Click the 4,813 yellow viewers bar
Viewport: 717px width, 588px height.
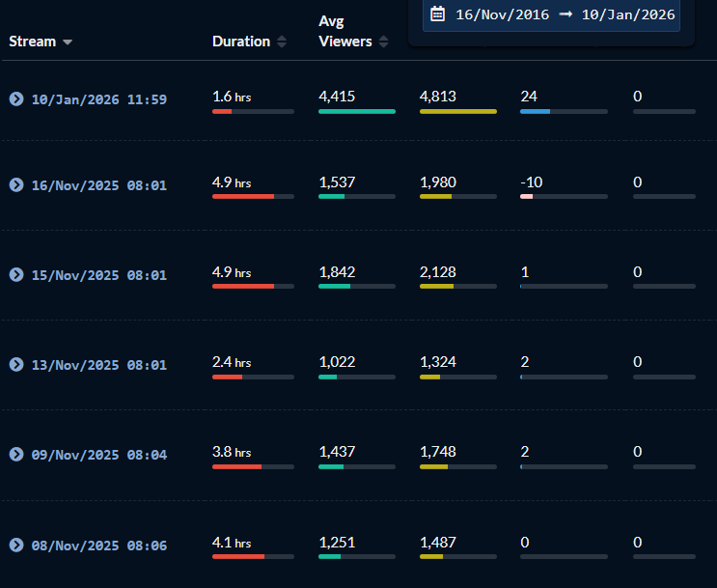point(458,112)
